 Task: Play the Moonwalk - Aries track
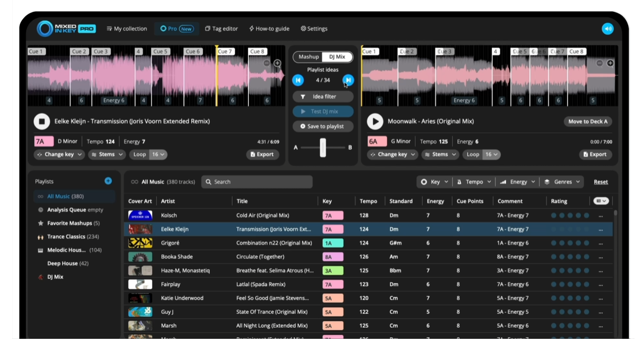click(x=375, y=121)
